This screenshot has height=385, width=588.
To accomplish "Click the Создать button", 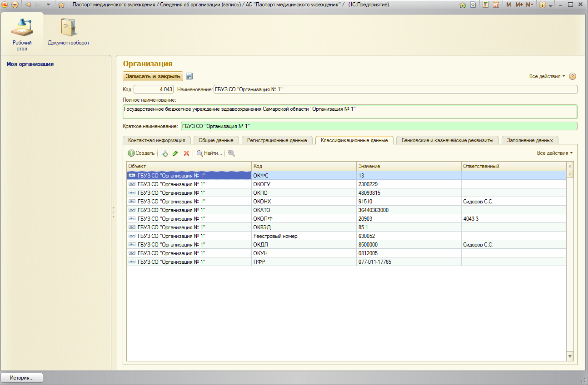I will [x=141, y=153].
